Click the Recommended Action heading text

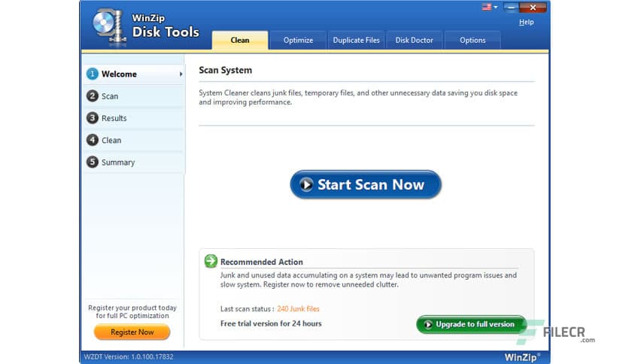(x=262, y=262)
